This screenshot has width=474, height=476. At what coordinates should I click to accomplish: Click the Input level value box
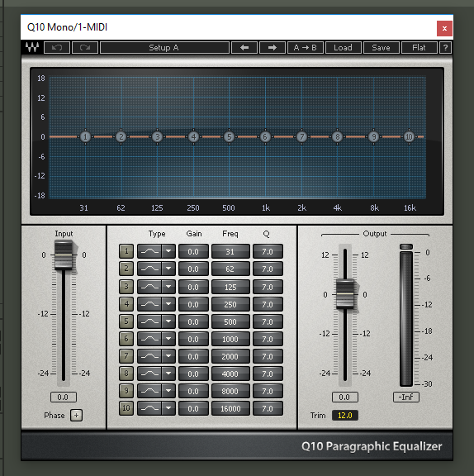pos(63,397)
